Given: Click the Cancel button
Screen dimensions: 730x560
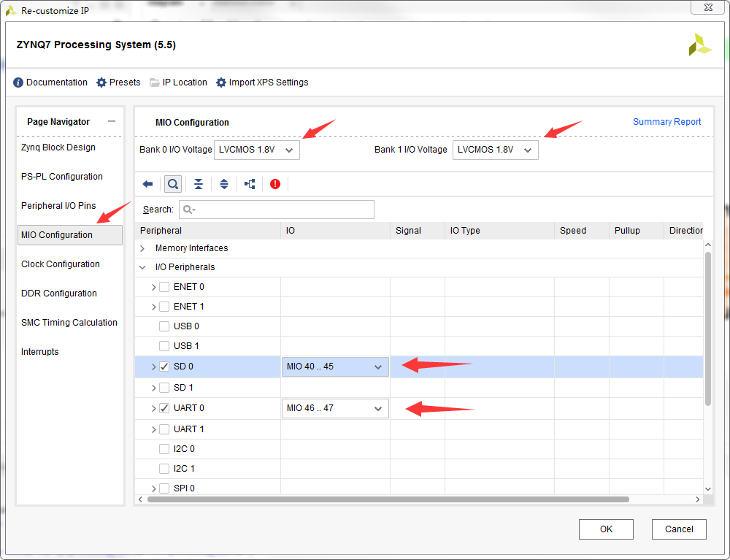Looking at the screenshot, I should (679, 529).
